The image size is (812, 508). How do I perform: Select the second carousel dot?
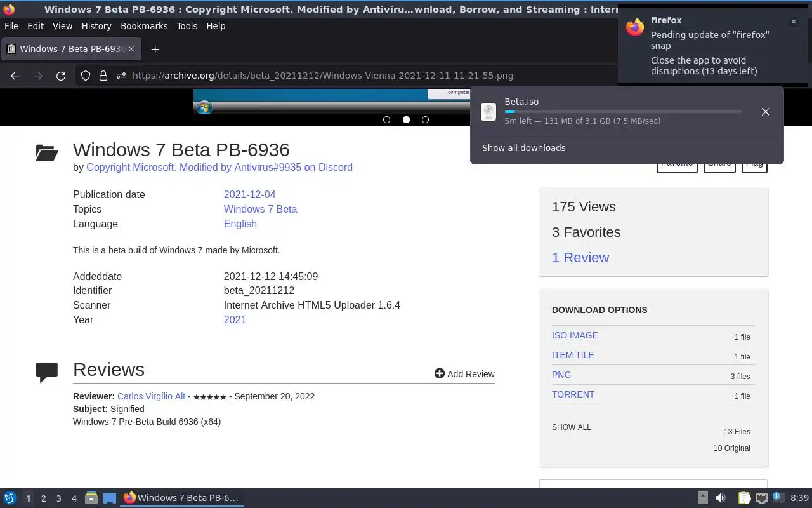(406, 119)
